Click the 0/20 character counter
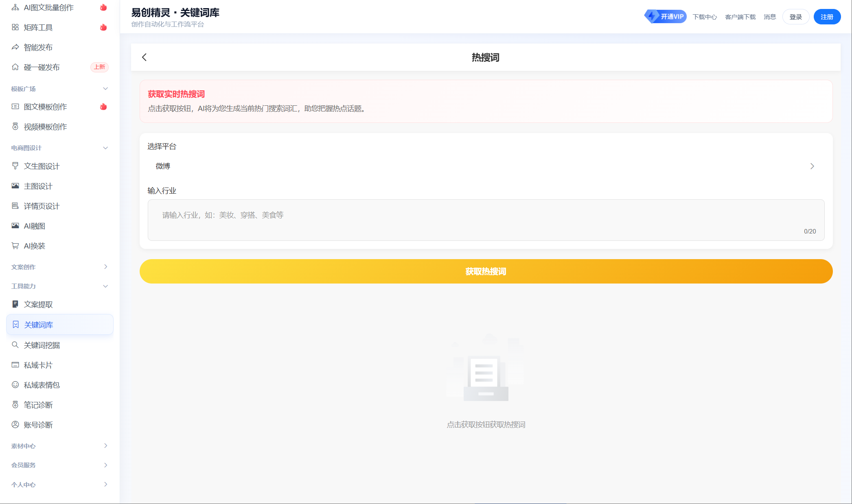This screenshot has height=504, width=852. [x=810, y=231]
